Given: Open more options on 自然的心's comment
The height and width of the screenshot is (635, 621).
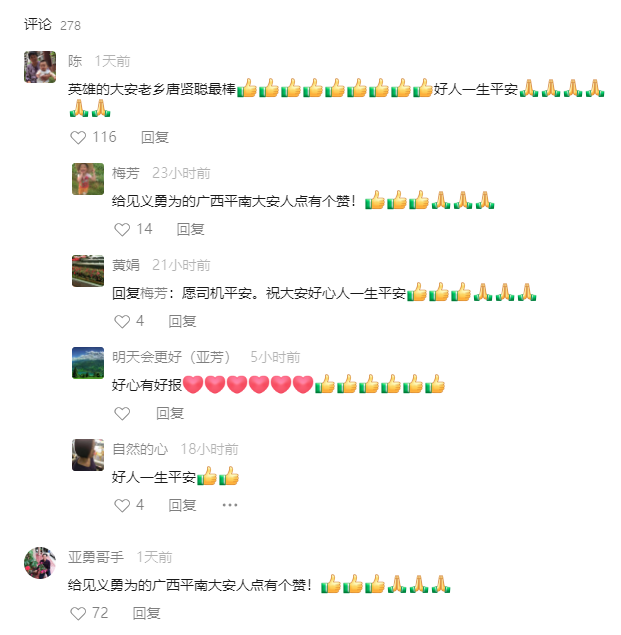Looking at the screenshot, I should point(230,505).
